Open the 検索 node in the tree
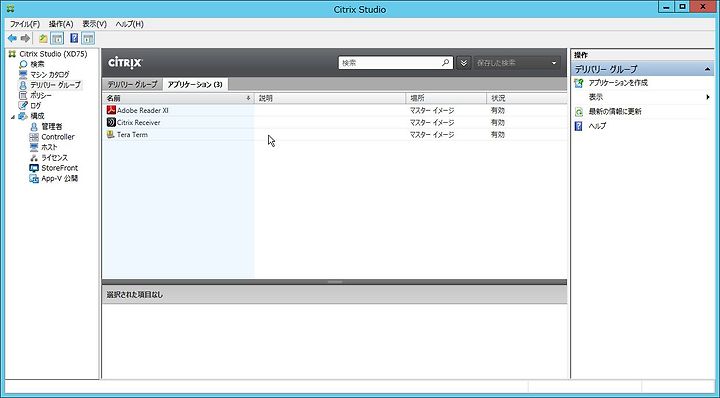 pos(37,64)
